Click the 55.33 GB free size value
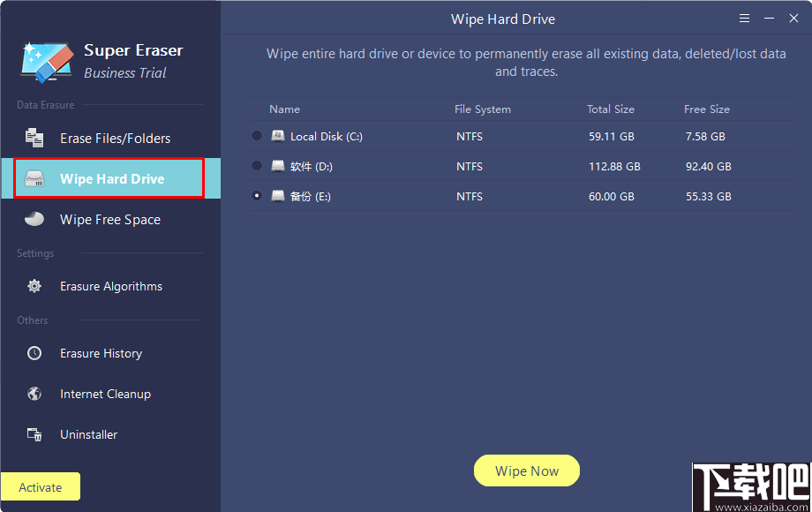 [x=709, y=197]
